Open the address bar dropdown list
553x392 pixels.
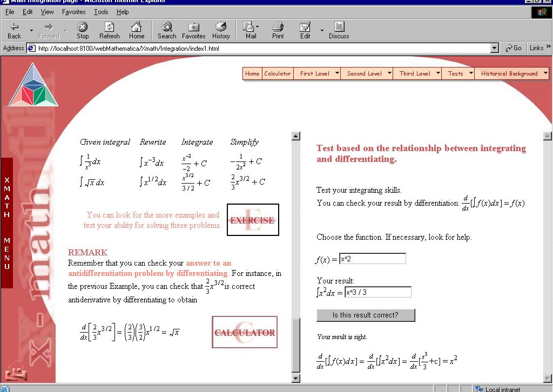pos(495,48)
